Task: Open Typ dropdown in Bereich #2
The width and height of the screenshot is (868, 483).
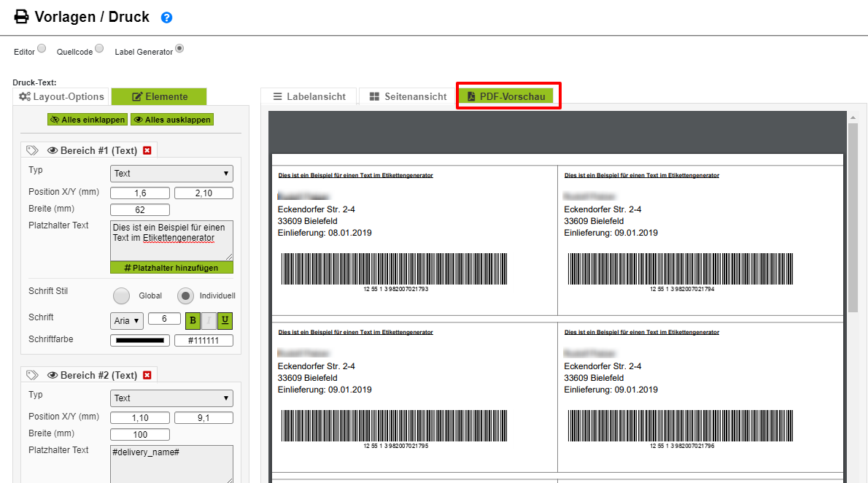Action: pos(171,398)
